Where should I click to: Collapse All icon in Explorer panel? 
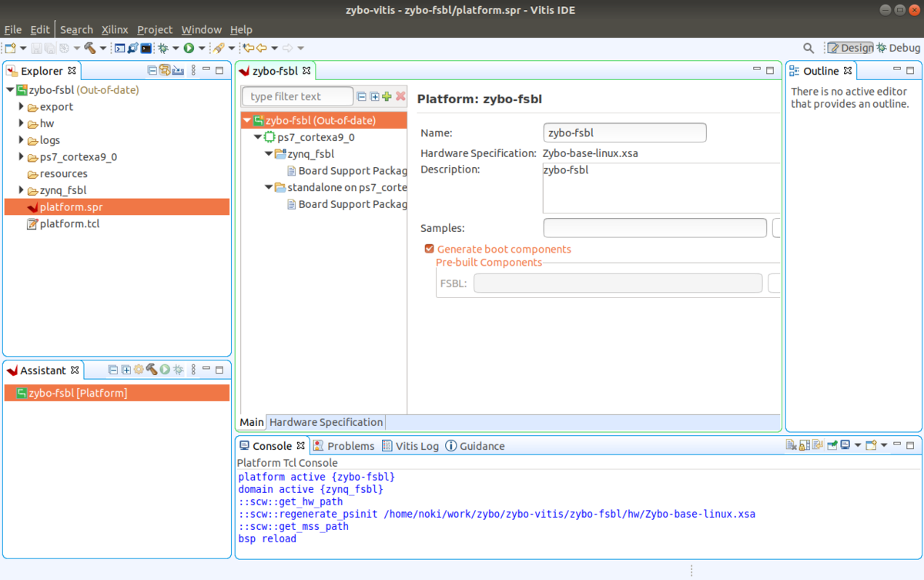point(152,70)
